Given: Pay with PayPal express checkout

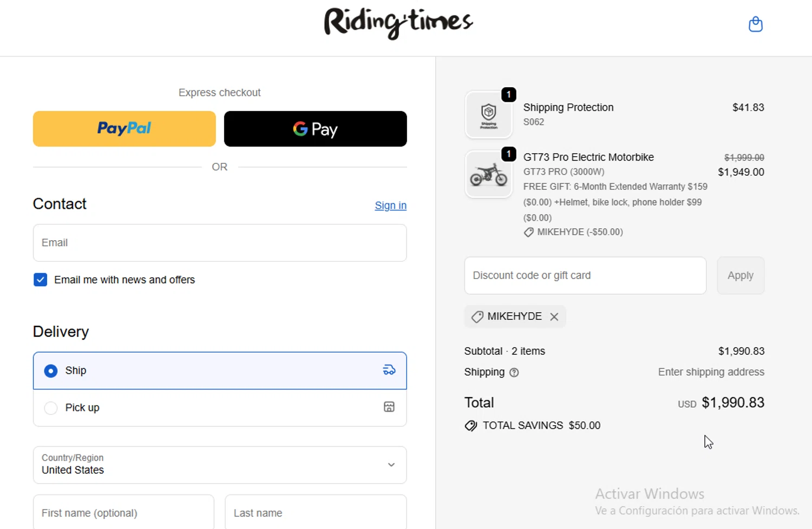Looking at the screenshot, I should tap(125, 129).
